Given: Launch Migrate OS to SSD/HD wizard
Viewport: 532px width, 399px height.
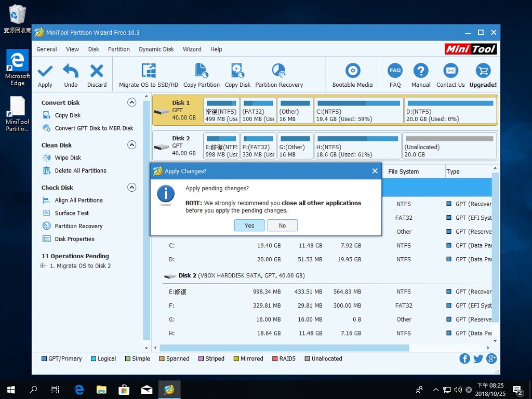Looking at the screenshot, I should tap(148, 76).
